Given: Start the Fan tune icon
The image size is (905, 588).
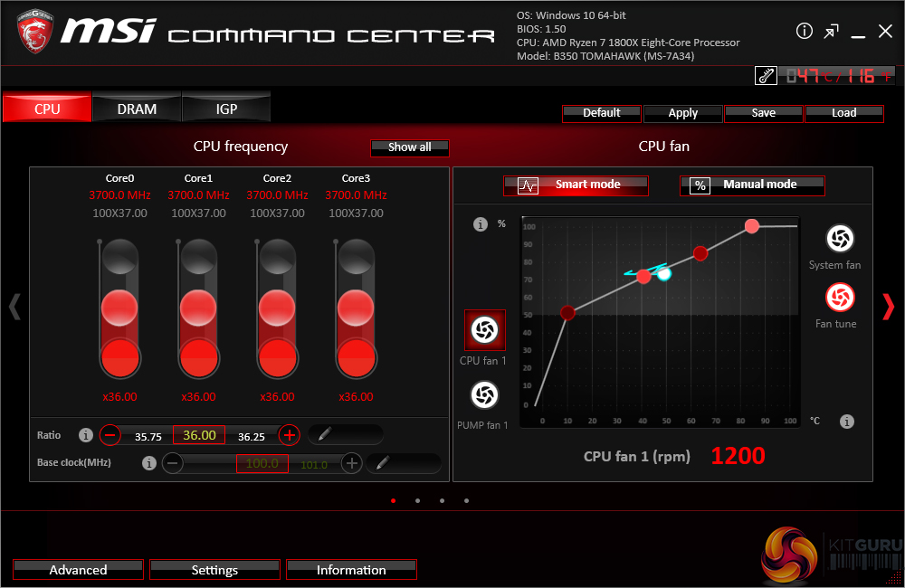Looking at the screenshot, I should coord(840,298).
